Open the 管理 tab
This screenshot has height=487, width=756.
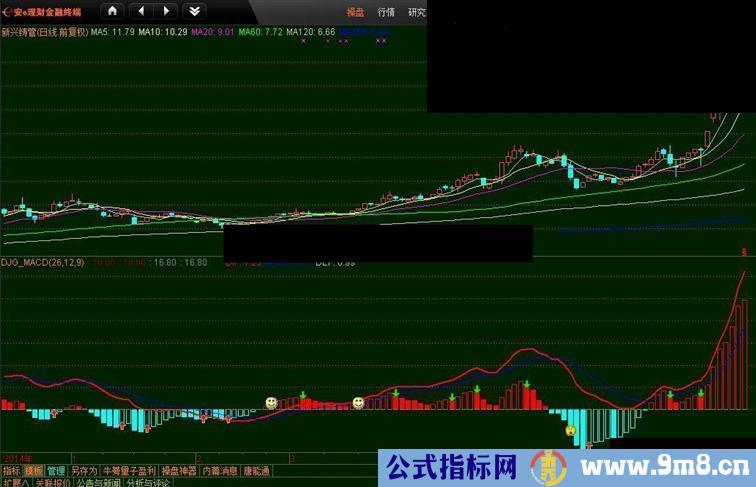56,470
